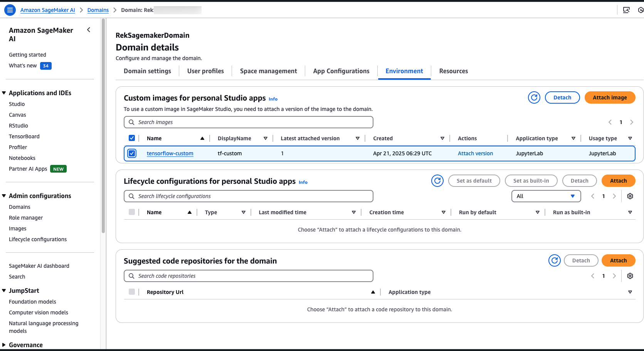The width and height of the screenshot is (644, 351).
Task: Collapse the JumpStart section
Action: pos(4,291)
